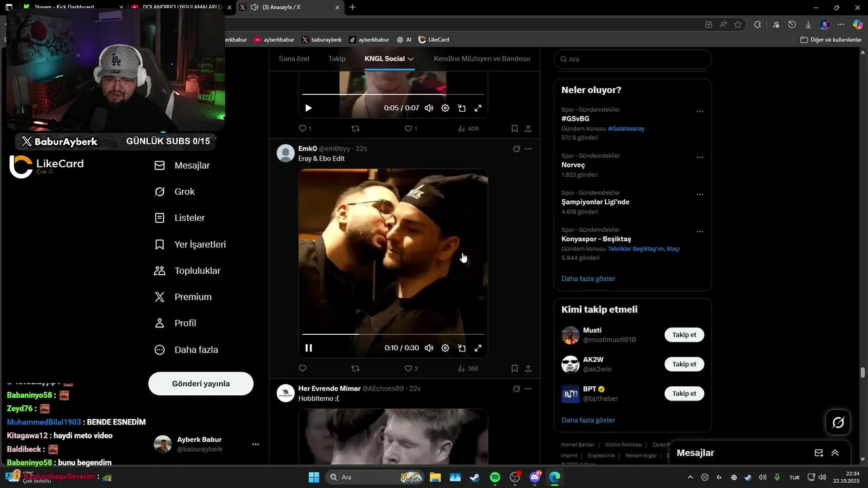Share the Emk0 post
The height and width of the screenshot is (488, 868).
(x=528, y=368)
